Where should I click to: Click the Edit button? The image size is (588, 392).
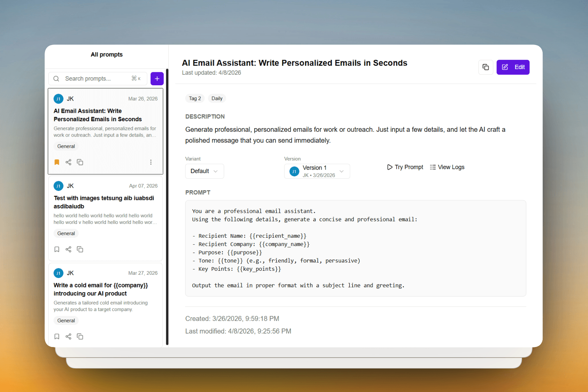pyautogui.click(x=513, y=67)
